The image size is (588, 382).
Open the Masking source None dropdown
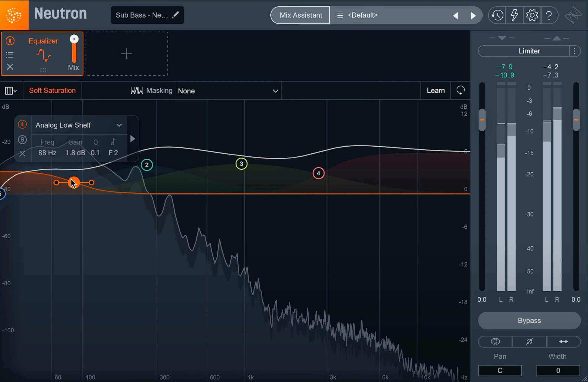click(228, 91)
